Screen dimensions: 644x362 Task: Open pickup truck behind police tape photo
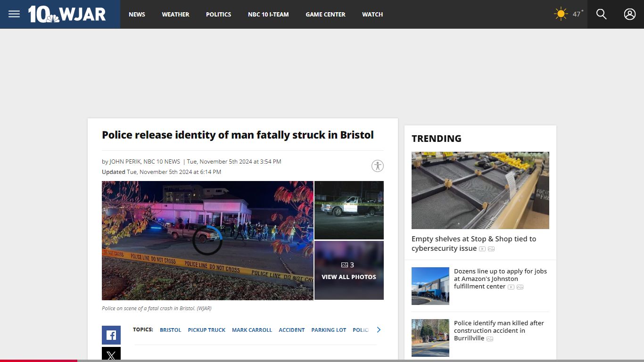coord(349,210)
